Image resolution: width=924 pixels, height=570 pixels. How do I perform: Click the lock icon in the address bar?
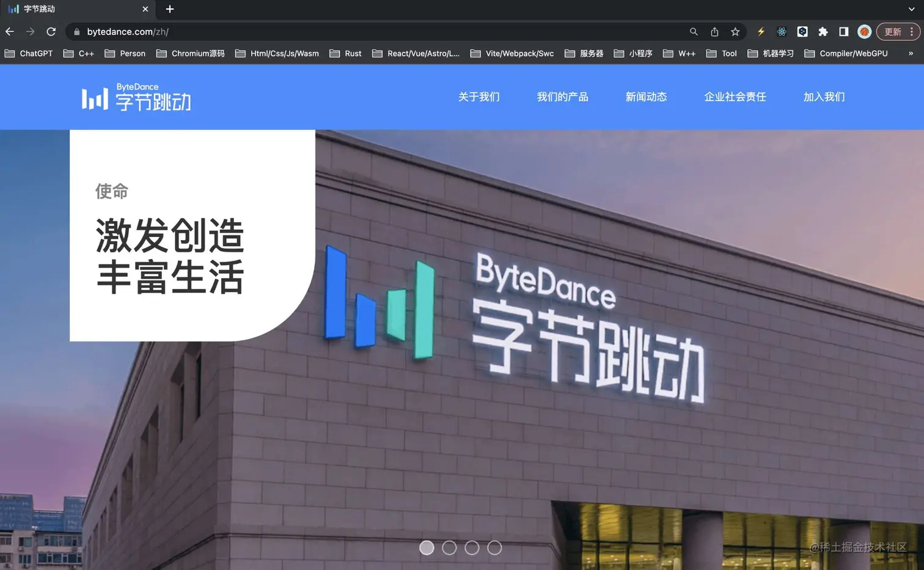point(77,32)
